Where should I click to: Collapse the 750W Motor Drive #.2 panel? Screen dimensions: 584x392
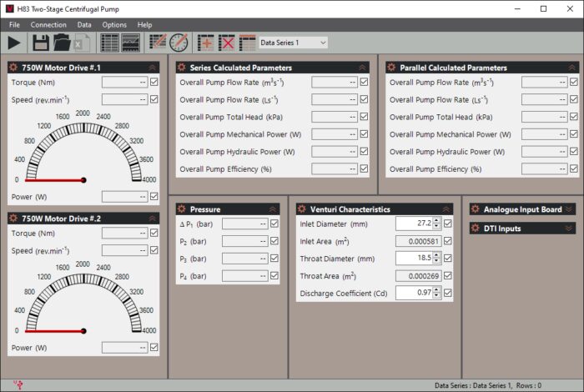152,219
